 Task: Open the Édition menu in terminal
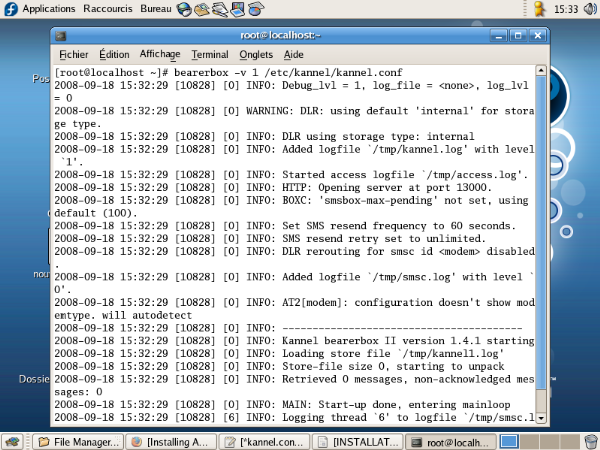[x=114, y=55]
